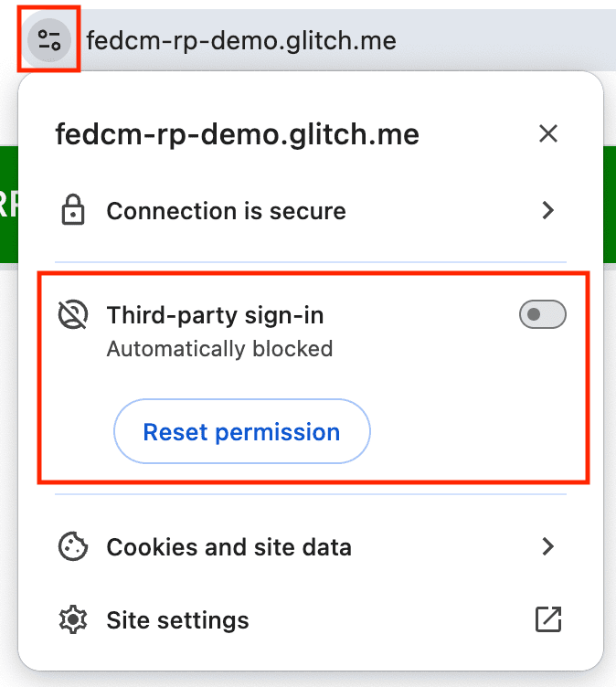The height and width of the screenshot is (687, 616).
Task: Expand chevron beside Cookies and site data
Action: tap(547, 547)
